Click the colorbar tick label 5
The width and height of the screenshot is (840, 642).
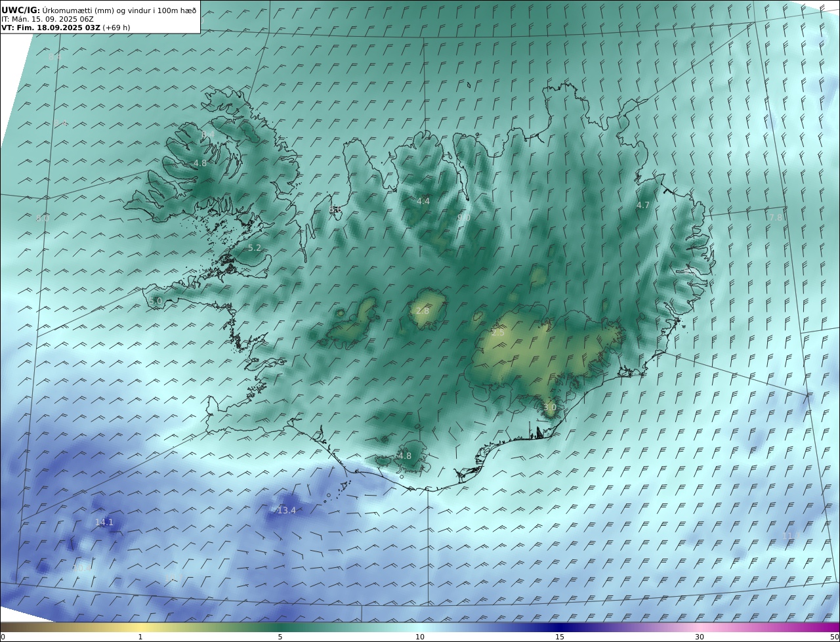tap(280, 637)
